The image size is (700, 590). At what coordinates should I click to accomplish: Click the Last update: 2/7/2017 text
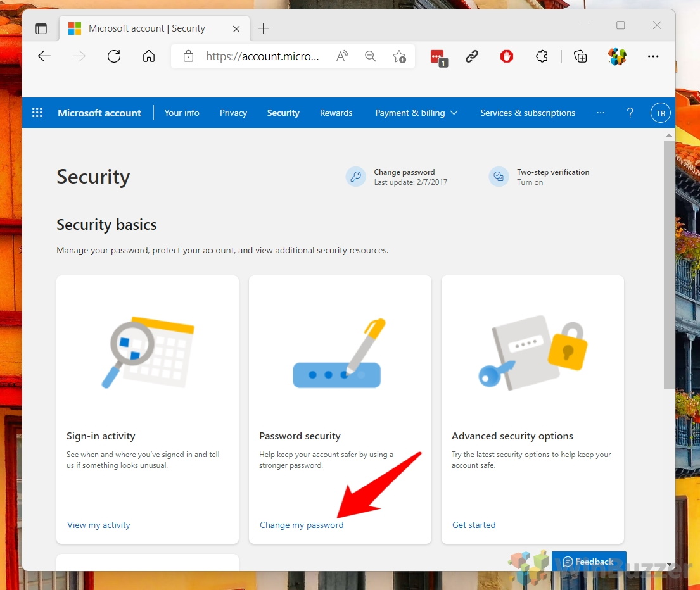pos(410,182)
